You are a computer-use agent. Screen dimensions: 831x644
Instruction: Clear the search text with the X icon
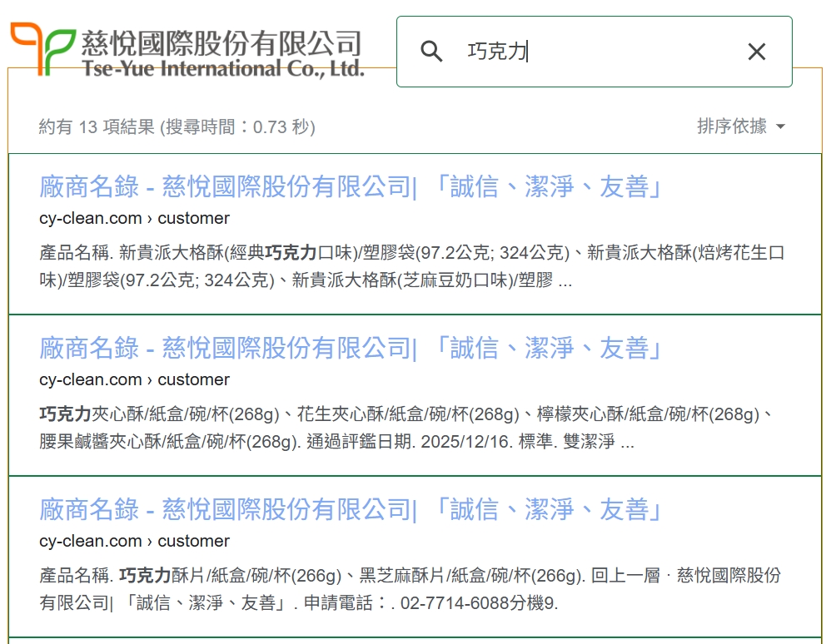[756, 52]
